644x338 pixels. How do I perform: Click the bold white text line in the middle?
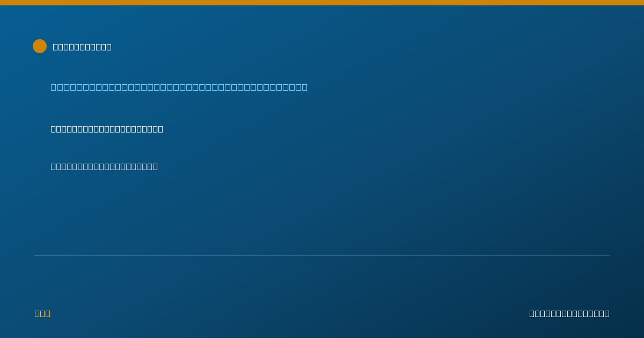[107, 129]
